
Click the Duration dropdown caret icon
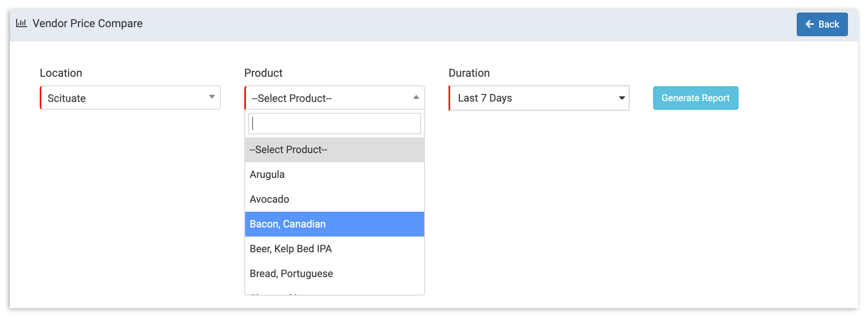tap(622, 98)
